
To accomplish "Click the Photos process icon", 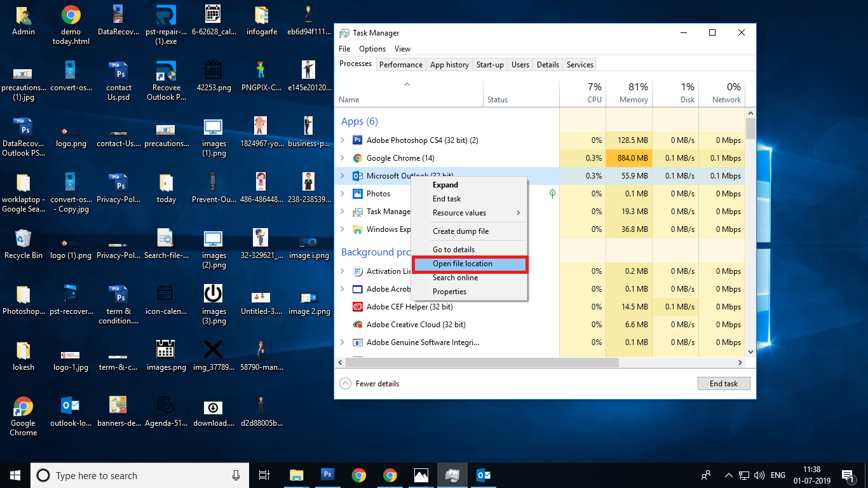I will 357,194.
